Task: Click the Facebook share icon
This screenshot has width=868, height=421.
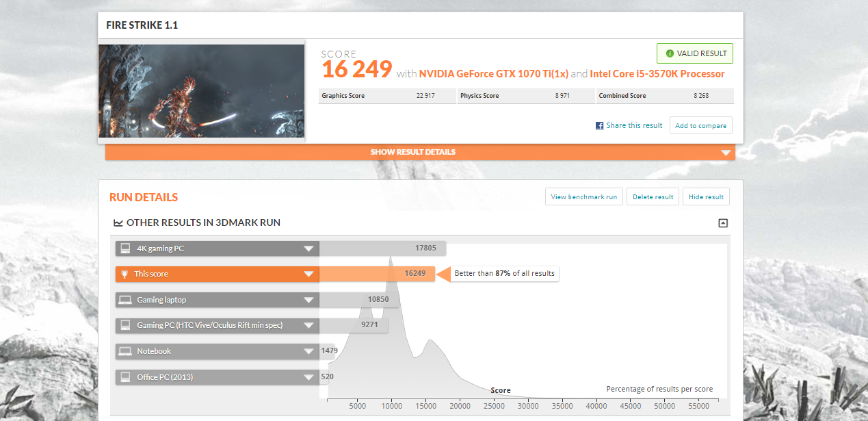Action: click(x=599, y=126)
